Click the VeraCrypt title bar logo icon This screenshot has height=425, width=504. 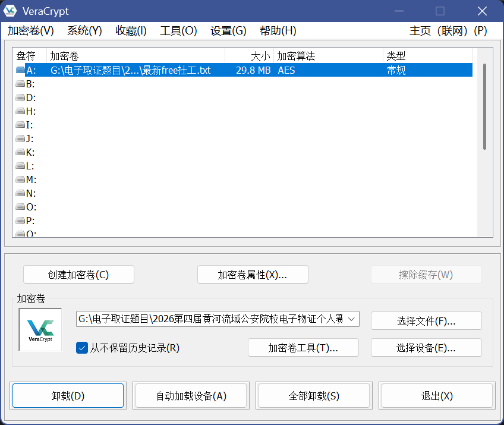point(10,11)
